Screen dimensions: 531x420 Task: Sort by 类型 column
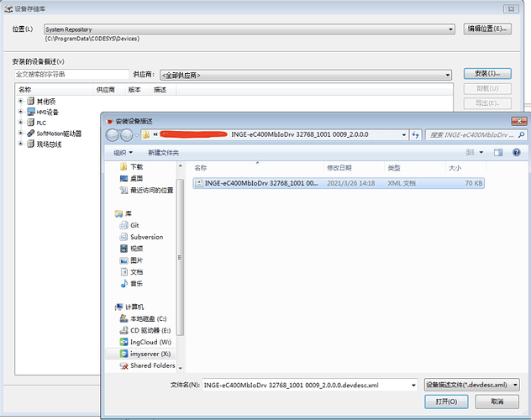tap(394, 168)
